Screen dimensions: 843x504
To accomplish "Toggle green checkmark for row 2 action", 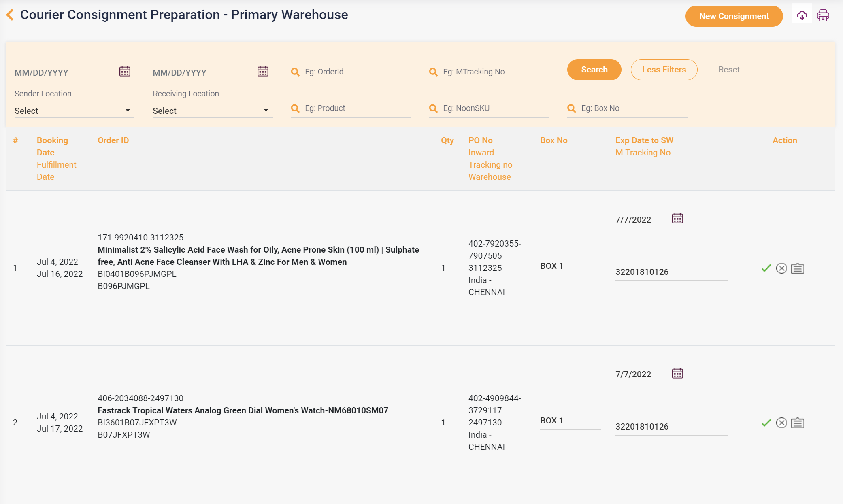I will point(767,423).
